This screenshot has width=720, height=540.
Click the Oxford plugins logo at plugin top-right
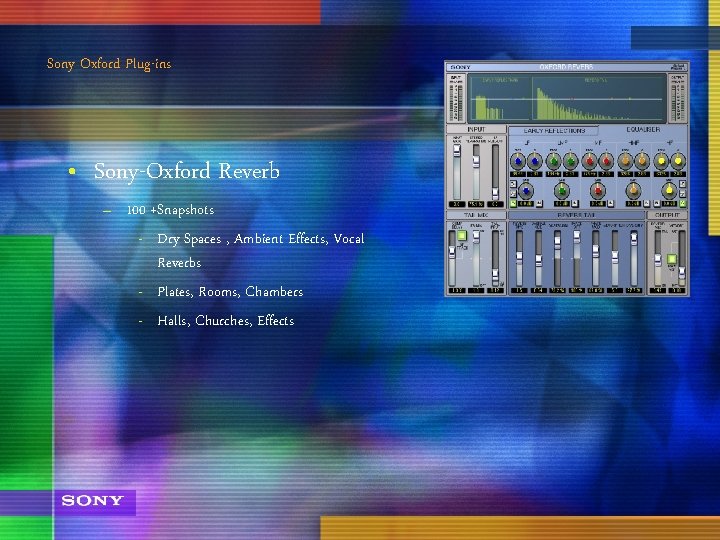coord(679,67)
